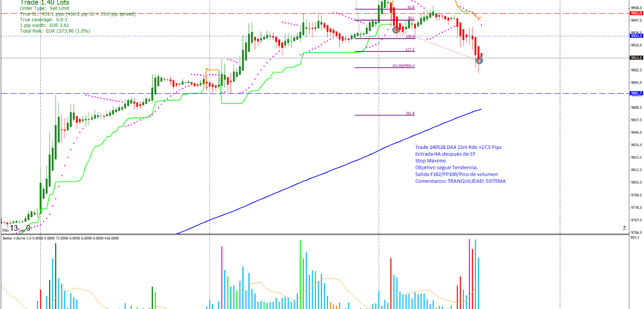The height and width of the screenshot is (309, 644).
Task: Click the 'Order Type: Sell Limit' text
Action: [45, 8]
